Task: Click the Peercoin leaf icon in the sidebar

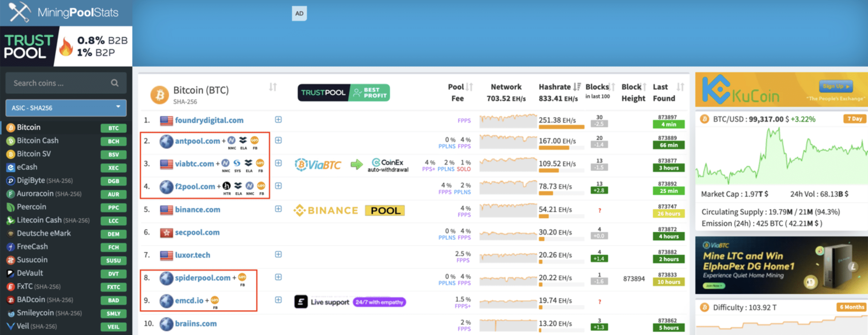Action: 10,207
